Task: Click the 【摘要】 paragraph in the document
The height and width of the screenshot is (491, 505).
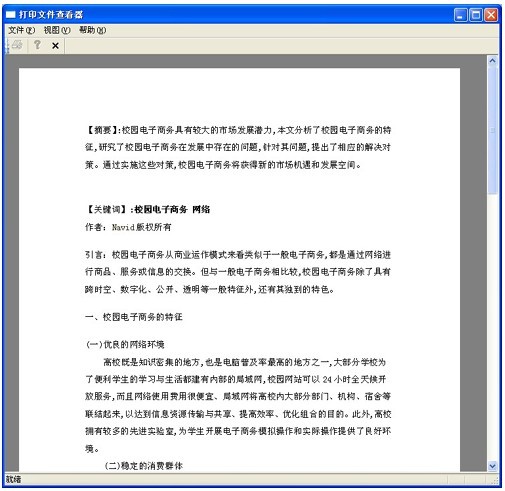Action: point(238,147)
